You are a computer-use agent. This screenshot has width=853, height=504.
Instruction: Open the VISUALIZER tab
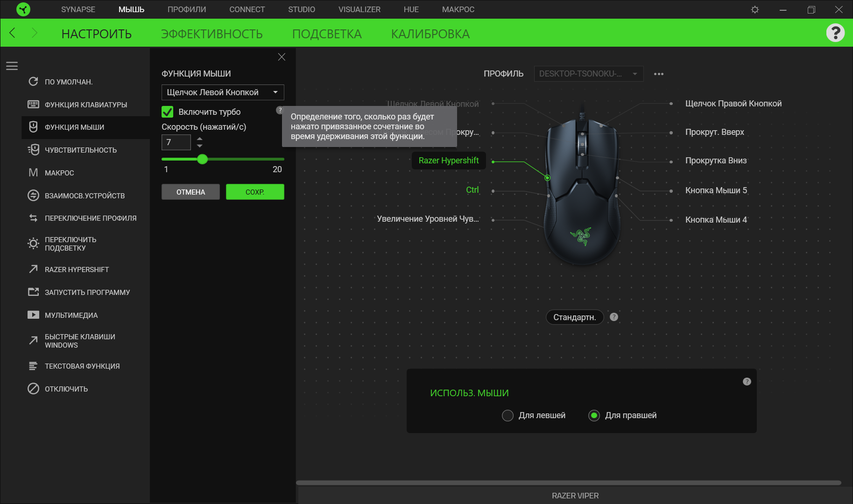click(360, 9)
